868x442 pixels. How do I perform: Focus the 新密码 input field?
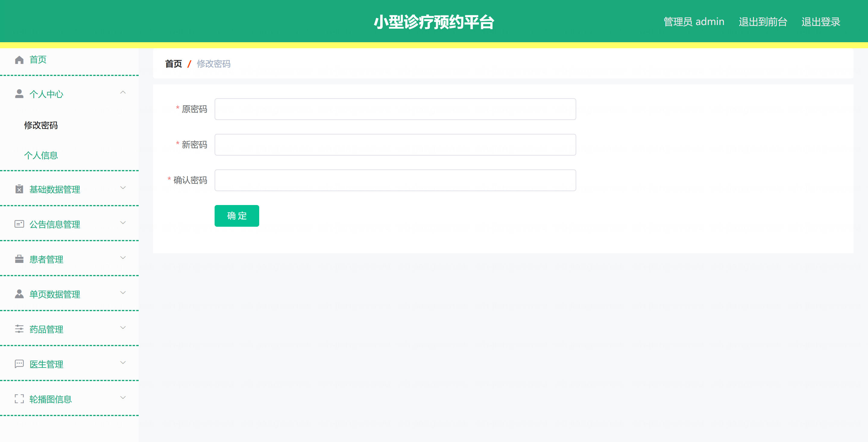[x=395, y=145]
